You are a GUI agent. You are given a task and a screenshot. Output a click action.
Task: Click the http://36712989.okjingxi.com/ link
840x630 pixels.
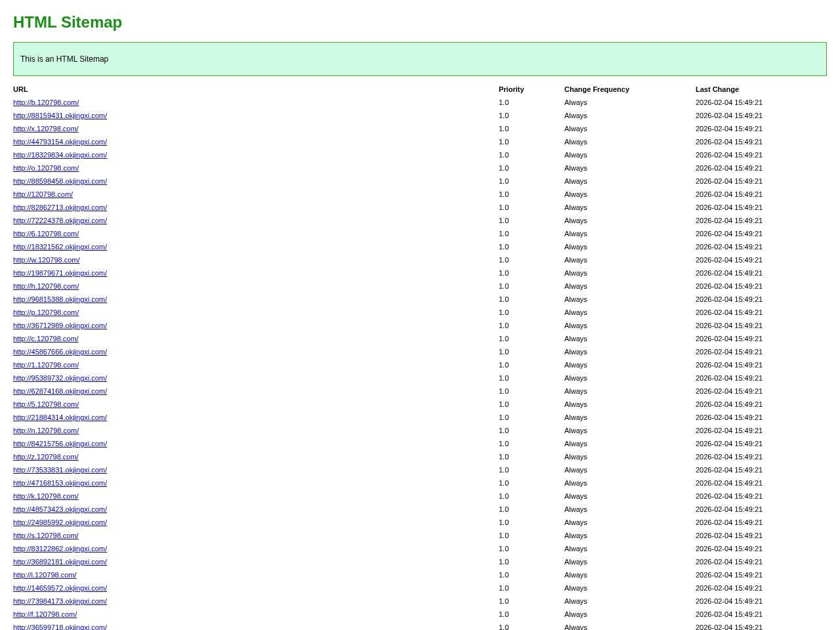pos(60,325)
